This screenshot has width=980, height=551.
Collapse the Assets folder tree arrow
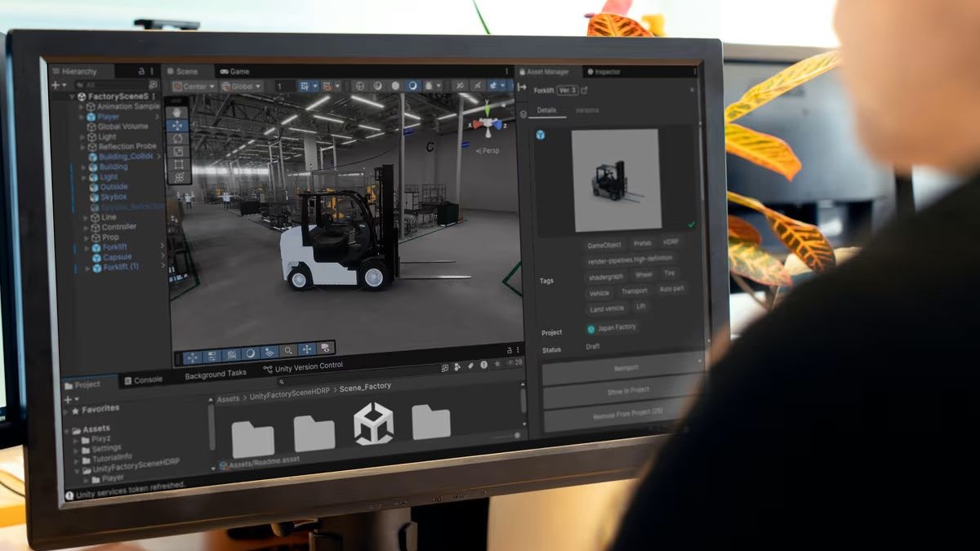pos(66,429)
